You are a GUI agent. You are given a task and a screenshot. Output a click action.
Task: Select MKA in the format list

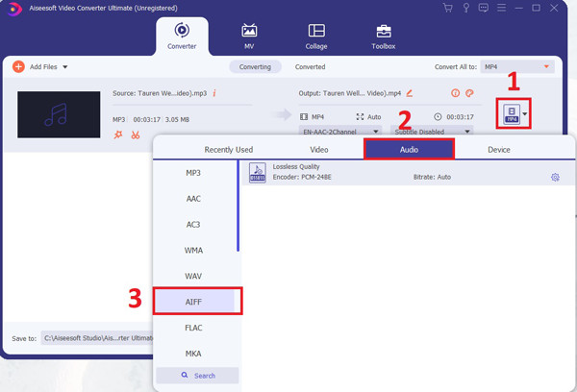(x=193, y=353)
